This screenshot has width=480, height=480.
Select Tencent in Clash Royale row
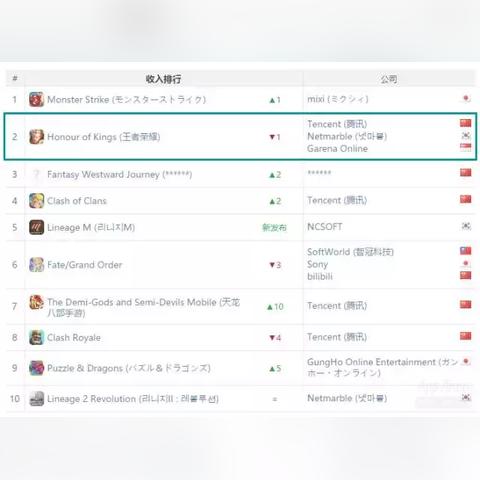tap(337, 337)
